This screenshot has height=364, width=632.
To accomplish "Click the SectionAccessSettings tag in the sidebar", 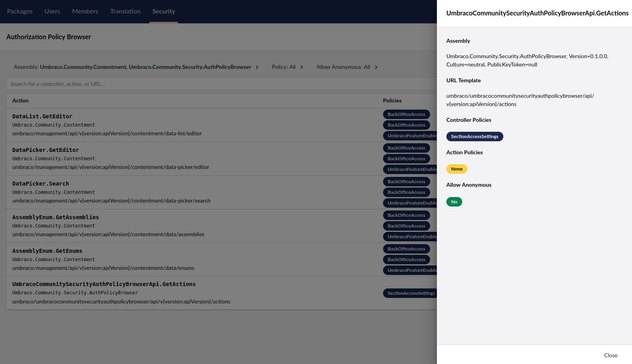I will pyautogui.click(x=474, y=137).
